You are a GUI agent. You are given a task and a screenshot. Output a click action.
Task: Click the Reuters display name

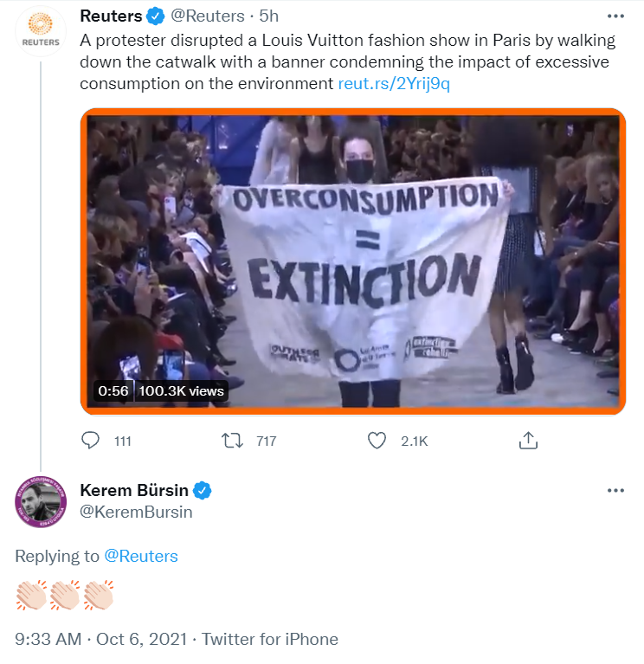111,16
